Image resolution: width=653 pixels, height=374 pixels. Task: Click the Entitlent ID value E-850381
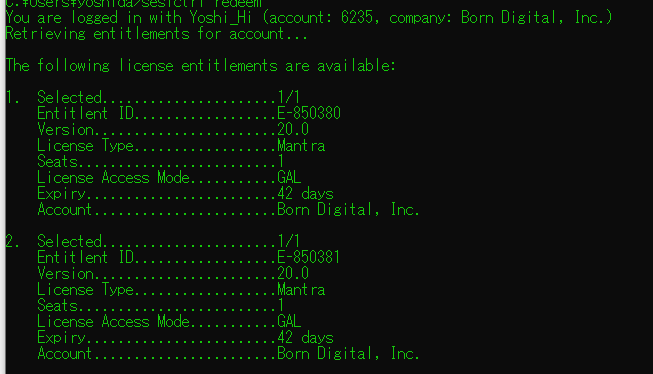pos(309,257)
